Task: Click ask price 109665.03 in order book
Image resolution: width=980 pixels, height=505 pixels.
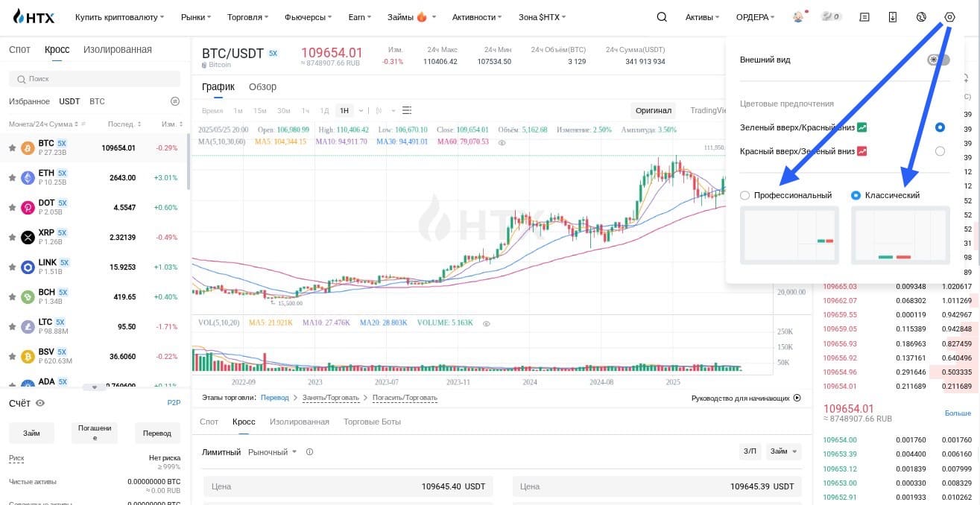Action: pos(840,286)
